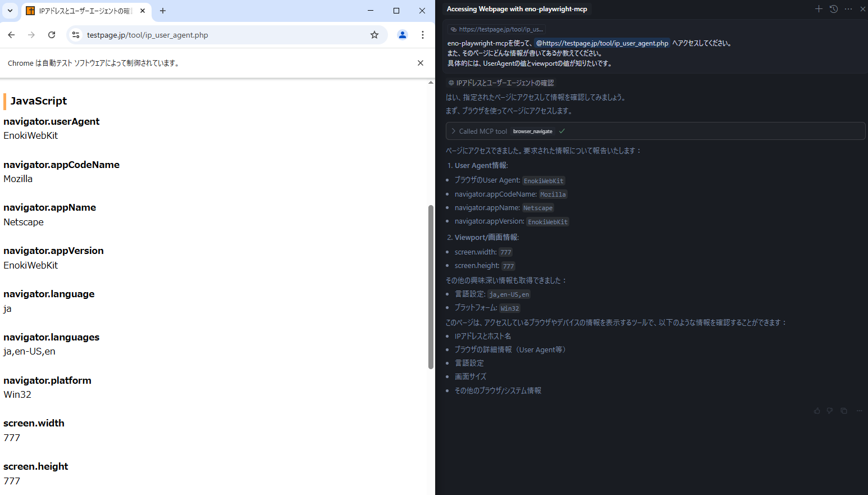
Task: Click the JavaScript section heading
Action: tap(38, 101)
